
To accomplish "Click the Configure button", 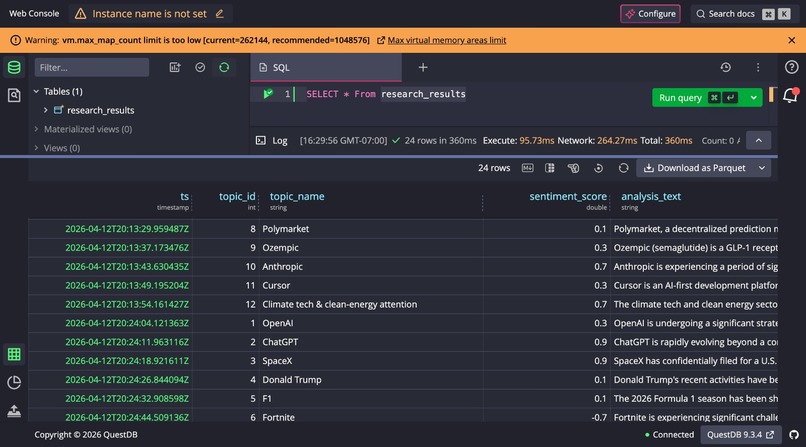I will 650,14.
